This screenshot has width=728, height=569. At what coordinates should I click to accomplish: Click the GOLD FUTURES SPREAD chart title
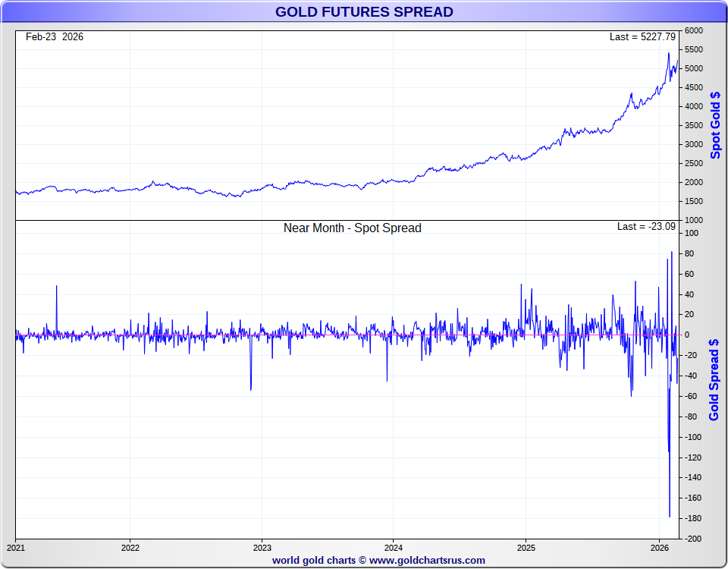coord(364,11)
